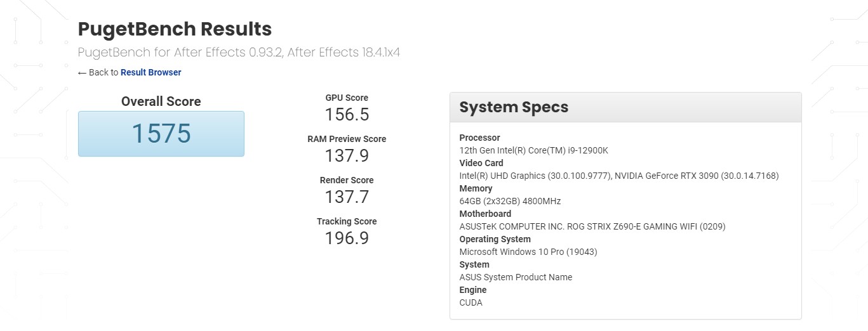Click the System Specs panel header
The height and width of the screenshot is (331, 868).
tap(625, 107)
